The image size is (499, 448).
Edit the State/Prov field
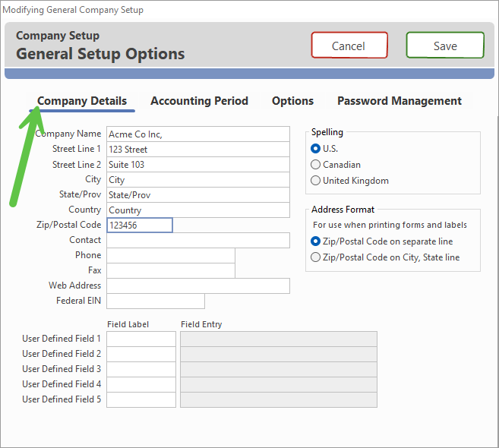tap(198, 194)
